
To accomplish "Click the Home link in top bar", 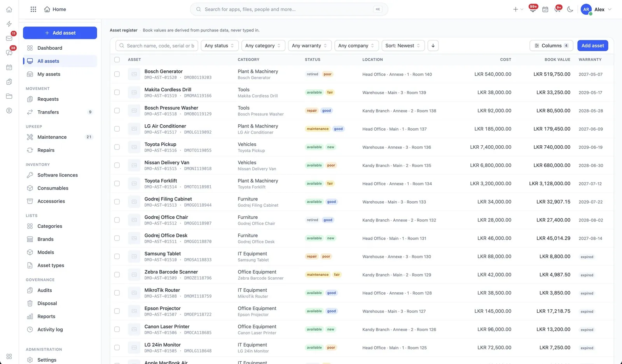I will [55, 9].
